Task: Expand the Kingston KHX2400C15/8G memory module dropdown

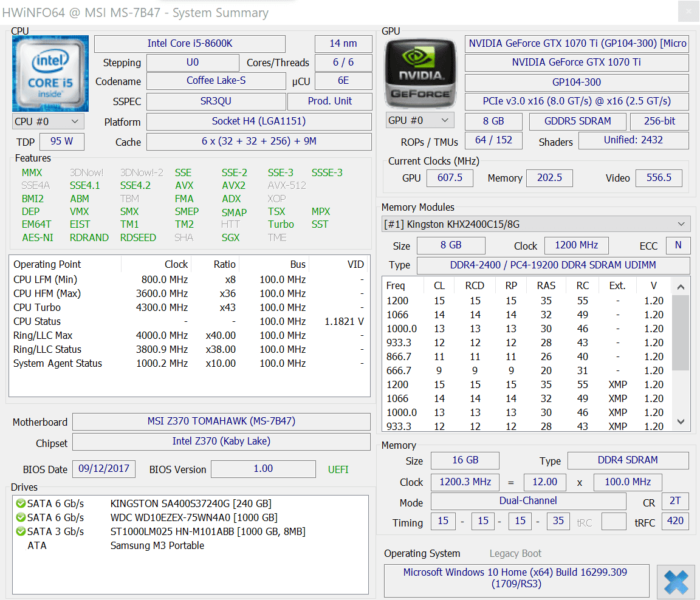Action: pos(536,224)
